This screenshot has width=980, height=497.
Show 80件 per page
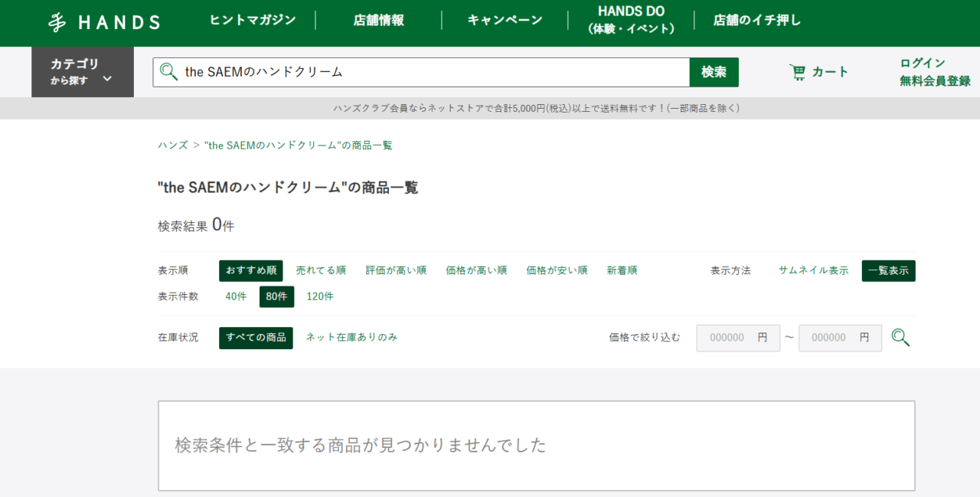coord(277,297)
